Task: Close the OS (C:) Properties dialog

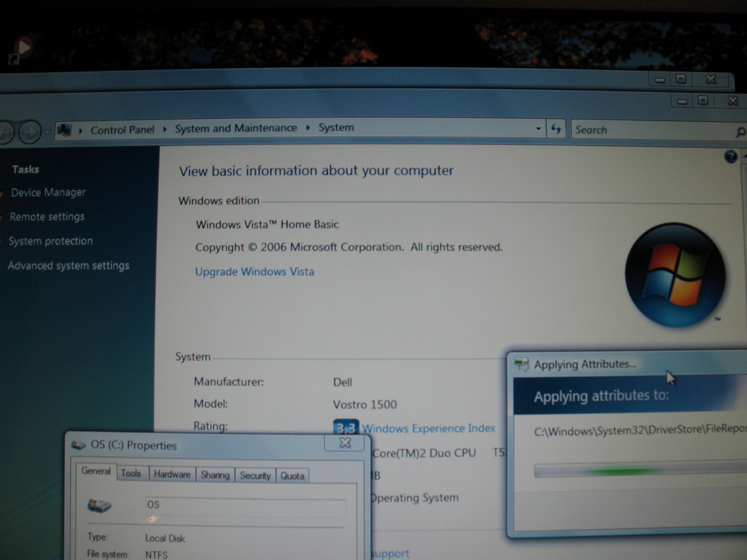Action: [x=345, y=443]
